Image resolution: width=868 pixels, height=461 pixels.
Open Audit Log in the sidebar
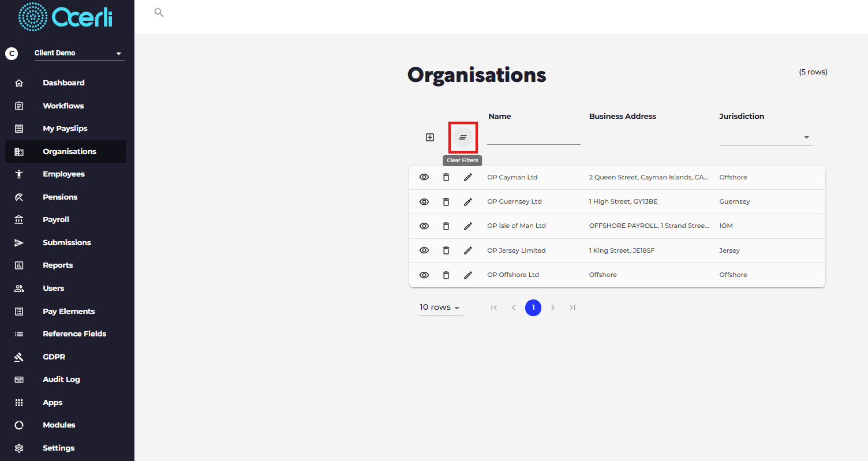[x=65, y=380]
